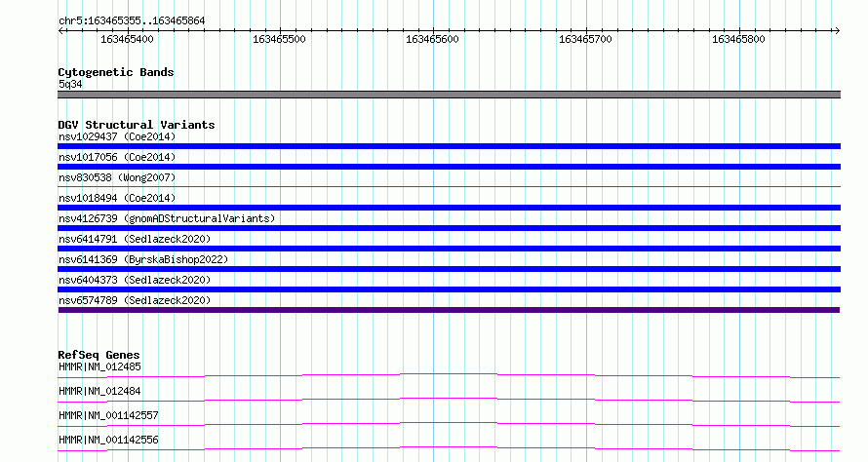Open variant nsv6414791 (Sedlazeck2020) label
The image size is (868, 462).
(x=135, y=239)
